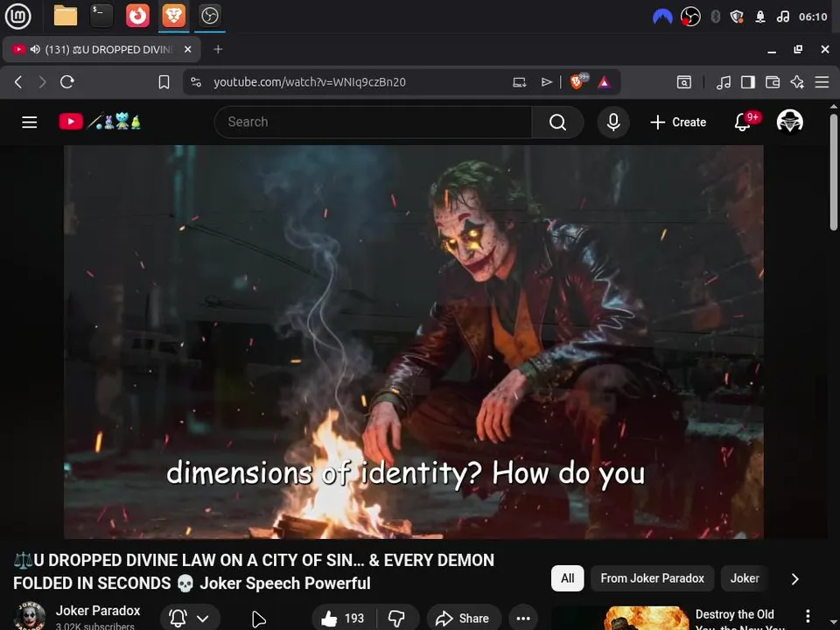Open the Vivaldi-style red browser launcher
The height and width of the screenshot is (630, 840).
tap(137, 16)
